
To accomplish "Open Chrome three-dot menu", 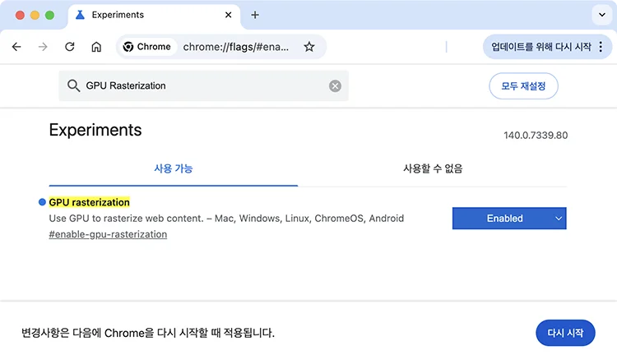I will coord(601,47).
